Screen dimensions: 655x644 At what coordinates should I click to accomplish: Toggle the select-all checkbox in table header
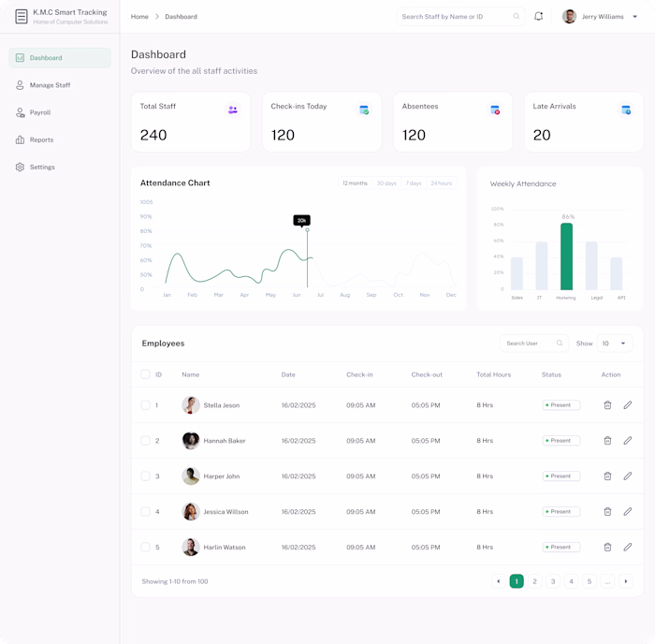point(145,374)
